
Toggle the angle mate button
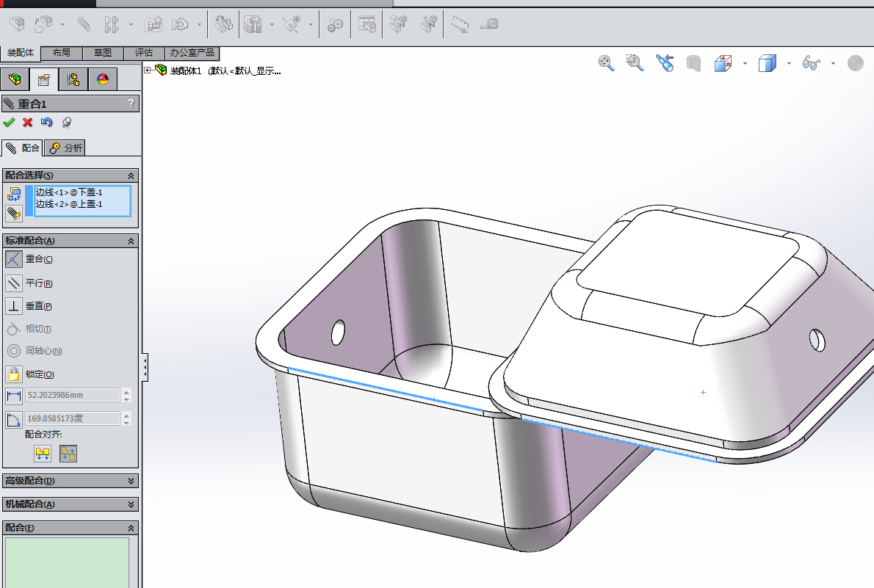[14, 419]
